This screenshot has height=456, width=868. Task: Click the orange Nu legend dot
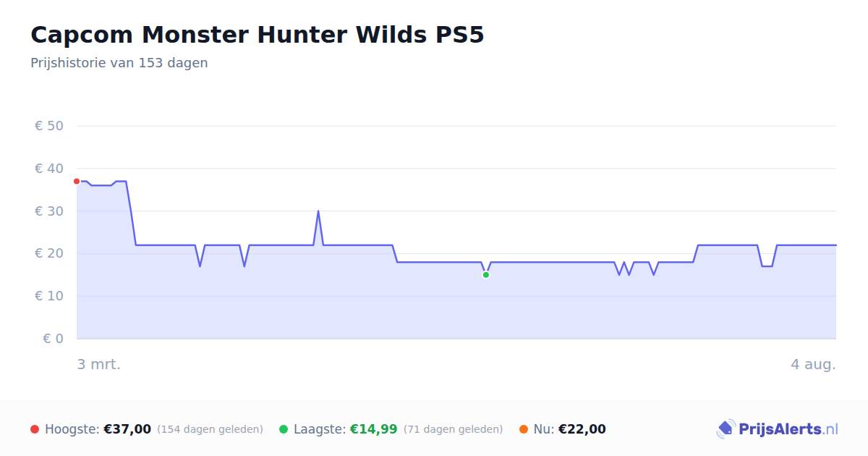(x=524, y=429)
